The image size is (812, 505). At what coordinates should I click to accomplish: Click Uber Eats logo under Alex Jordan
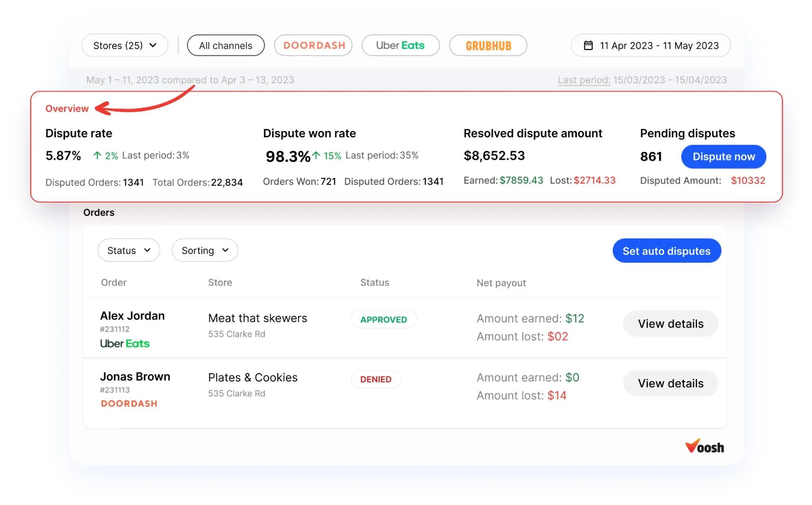coord(125,344)
